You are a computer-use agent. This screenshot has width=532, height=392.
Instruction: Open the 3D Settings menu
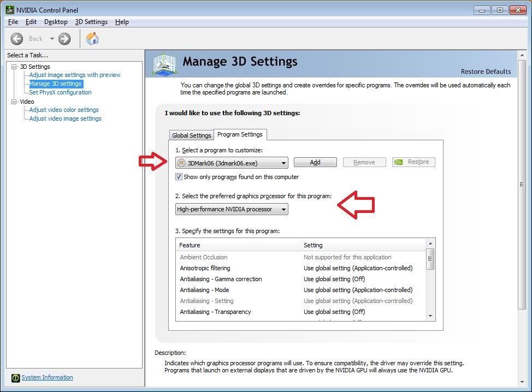(91, 22)
